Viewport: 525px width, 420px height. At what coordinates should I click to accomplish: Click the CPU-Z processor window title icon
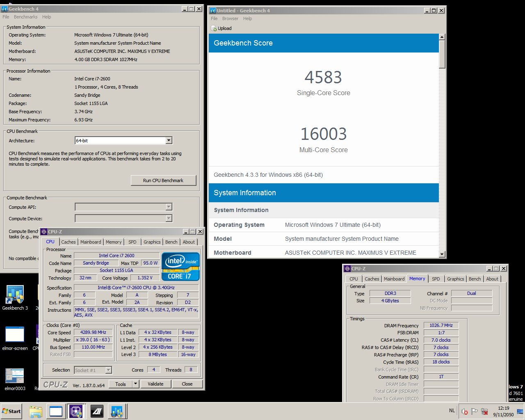point(44,232)
